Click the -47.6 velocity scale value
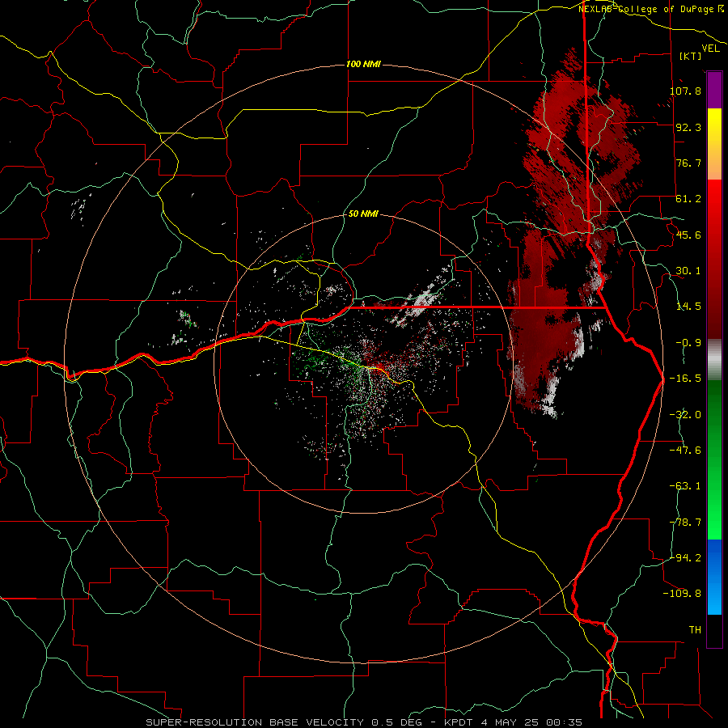This screenshot has height=728, width=728. (685, 451)
